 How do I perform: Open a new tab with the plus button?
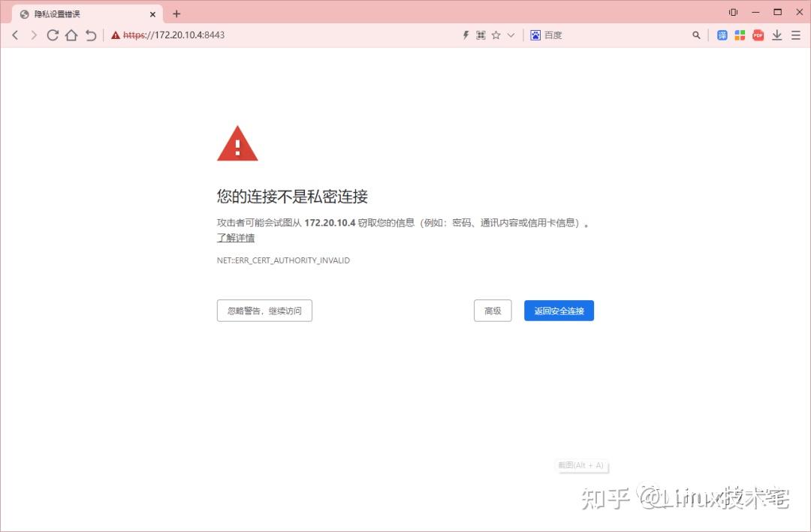[x=176, y=14]
